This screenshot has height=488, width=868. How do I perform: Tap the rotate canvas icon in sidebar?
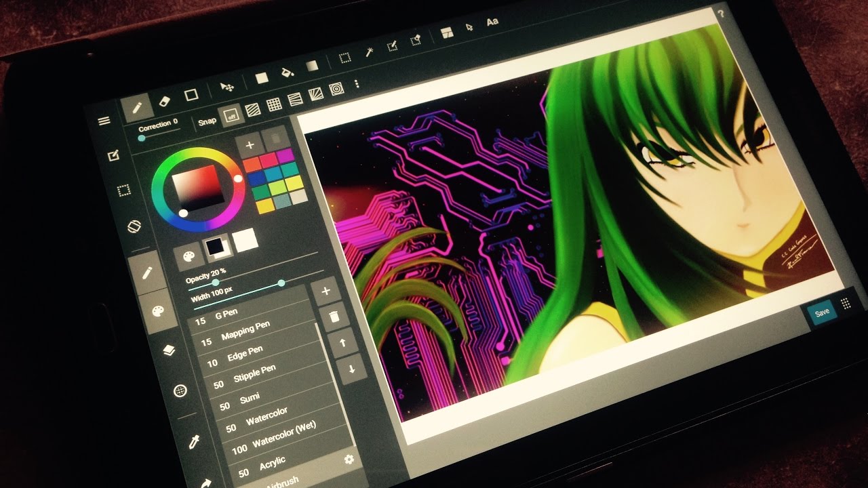(135, 226)
